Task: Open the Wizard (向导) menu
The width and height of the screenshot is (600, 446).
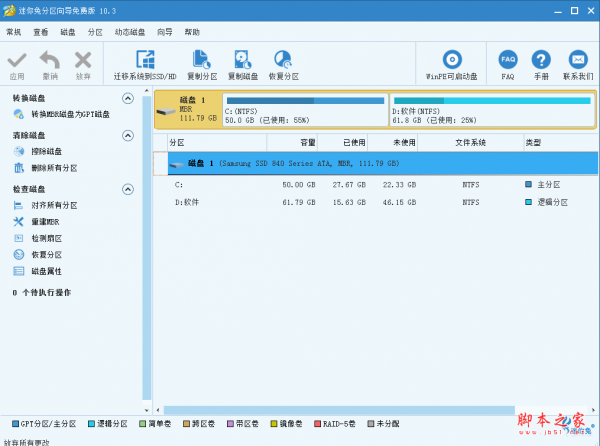Action: coord(165,32)
